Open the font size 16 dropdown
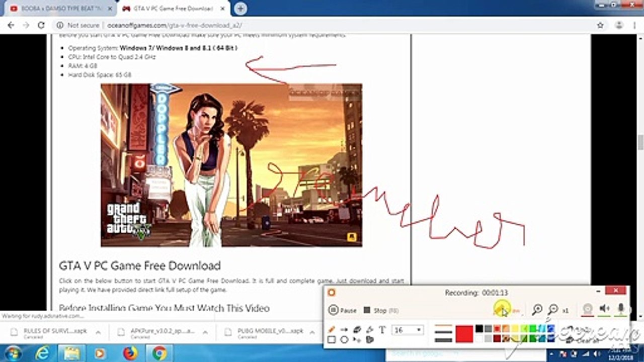This screenshot has height=362, width=644. tap(407, 330)
